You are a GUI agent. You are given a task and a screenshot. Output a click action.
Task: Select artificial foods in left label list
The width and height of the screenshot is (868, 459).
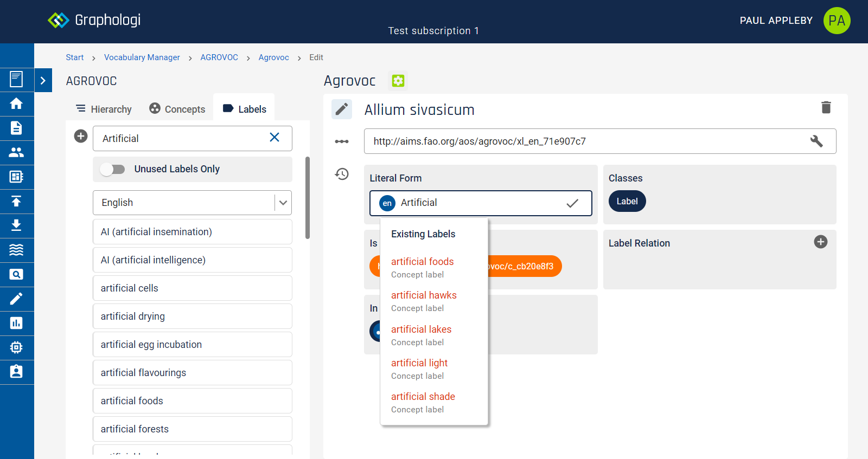[193, 401]
